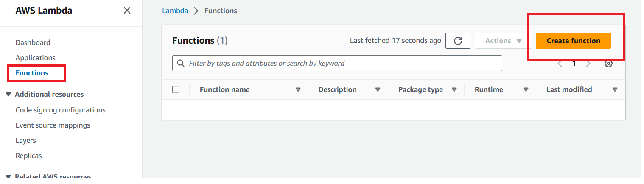
Task: Collapse the Related AWS resources section
Action: click(8, 176)
